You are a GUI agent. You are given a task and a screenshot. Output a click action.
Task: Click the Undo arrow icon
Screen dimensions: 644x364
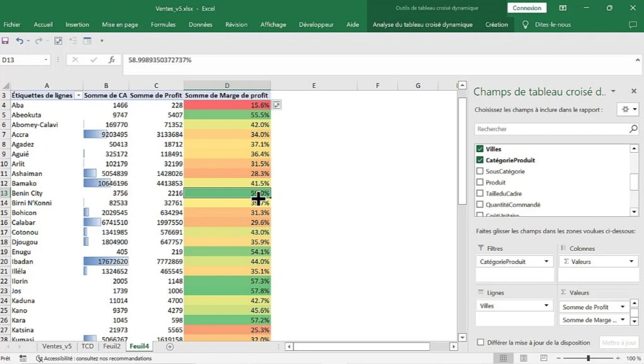(x=19, y=41)
